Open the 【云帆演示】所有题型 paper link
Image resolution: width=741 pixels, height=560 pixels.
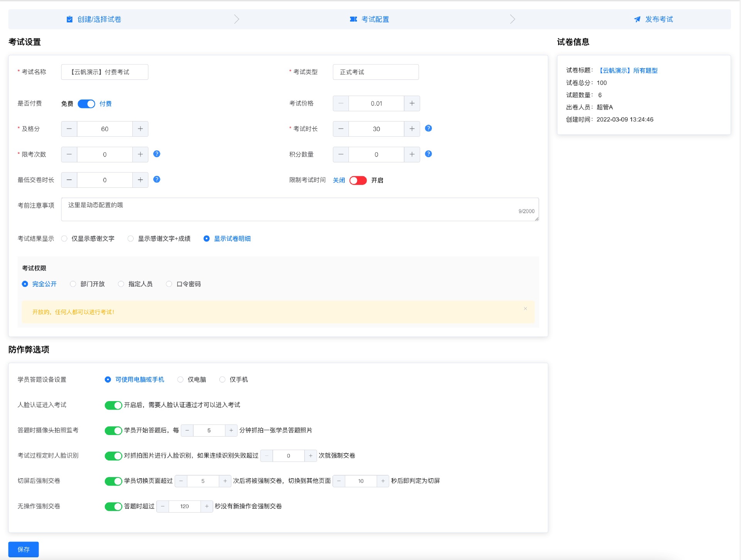[628, 71]
